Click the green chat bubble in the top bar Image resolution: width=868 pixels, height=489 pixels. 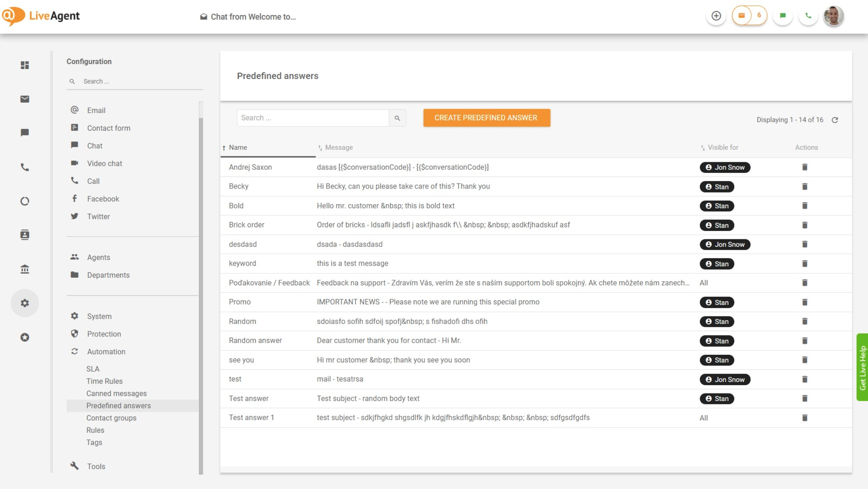point(783,16)
